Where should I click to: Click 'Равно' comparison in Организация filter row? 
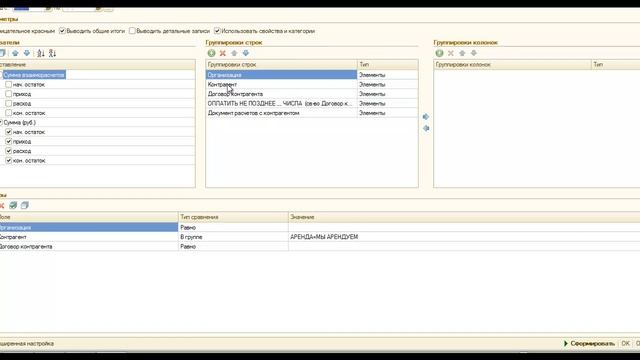(233, 227)
